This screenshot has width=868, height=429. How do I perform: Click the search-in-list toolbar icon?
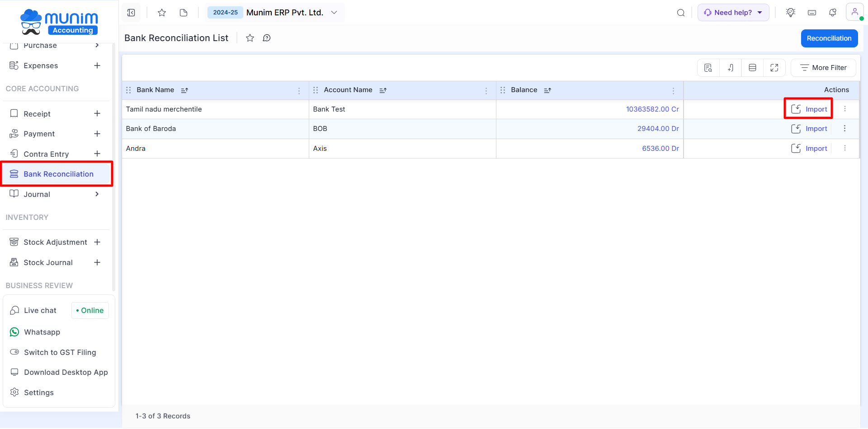pos(708,68)
